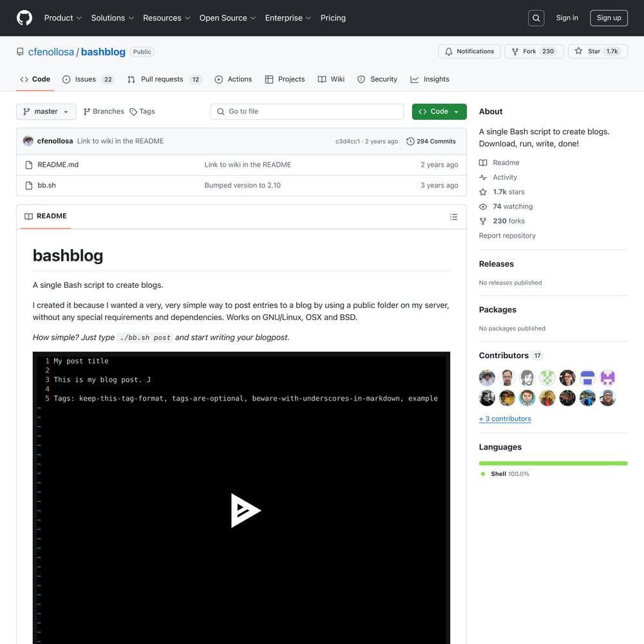
Task: Open the Insights tab
Action: tap(430, 79)
